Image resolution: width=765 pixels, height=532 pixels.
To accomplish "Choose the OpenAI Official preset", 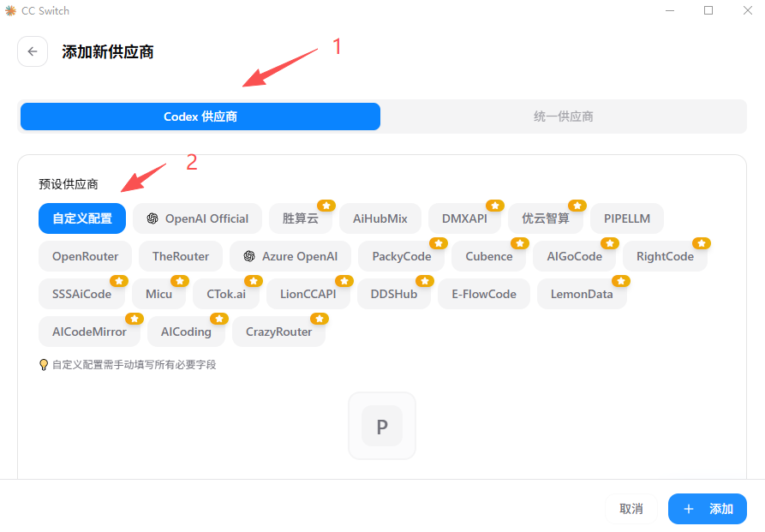I will pyautogui.click(x=197, y=218).
